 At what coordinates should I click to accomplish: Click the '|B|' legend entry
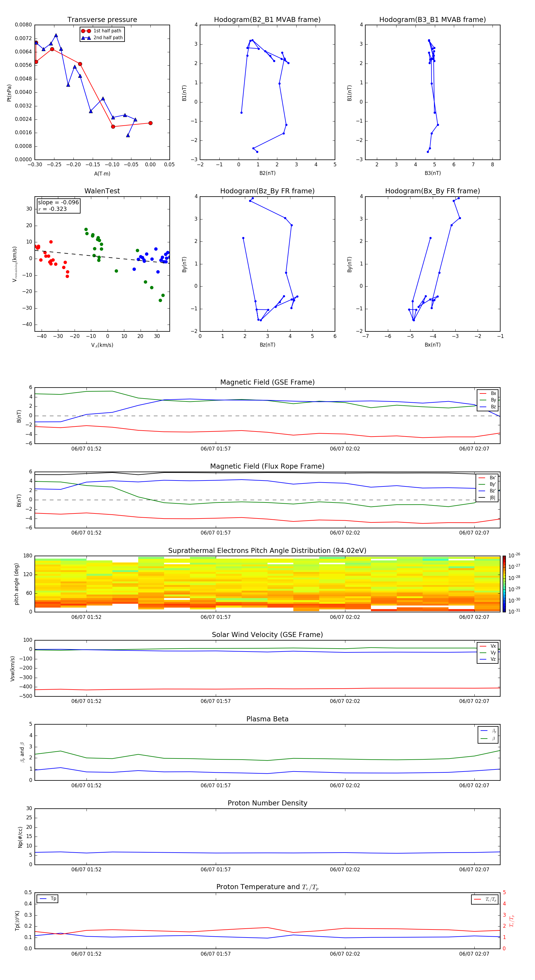(x=487, y=498)
